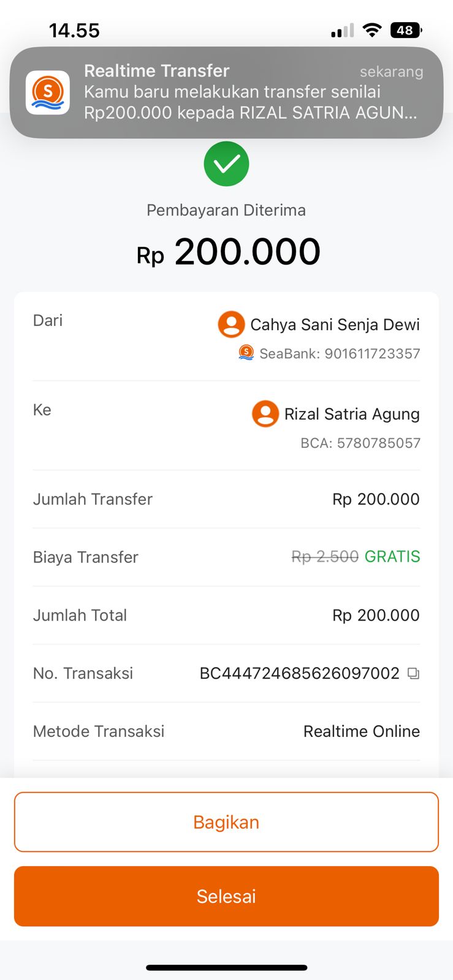Tap the small SeaBank logo beside account number
This screenshot has width=453, height=980.
point(246,353)
